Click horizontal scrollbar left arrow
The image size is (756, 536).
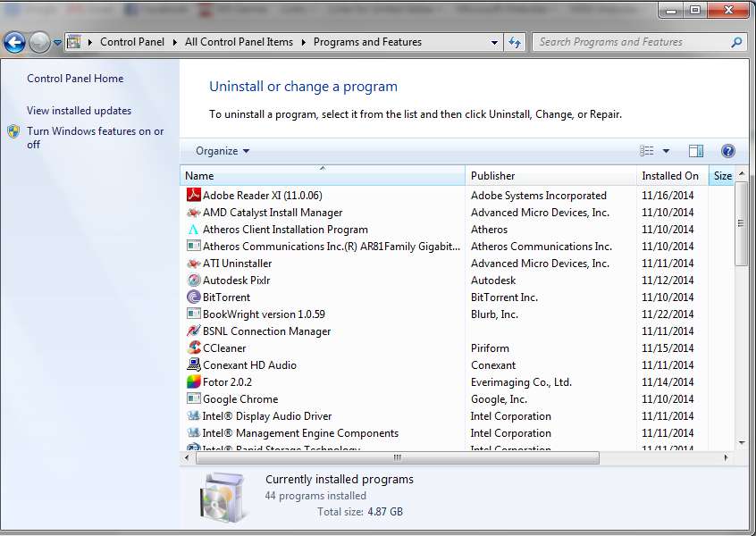(x=187, y=457)
